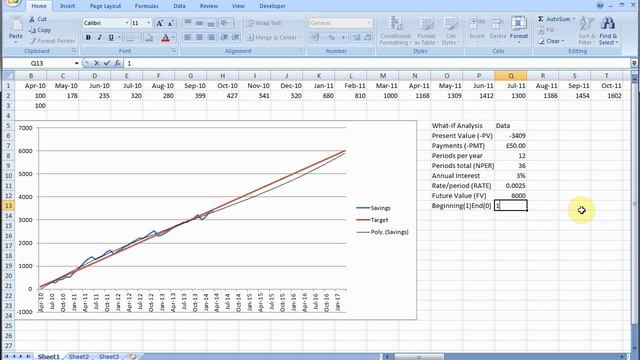Open Cell Styles gallery
Image resolution: width=640 pixels, height=360 pixels.
click(451, 30)
